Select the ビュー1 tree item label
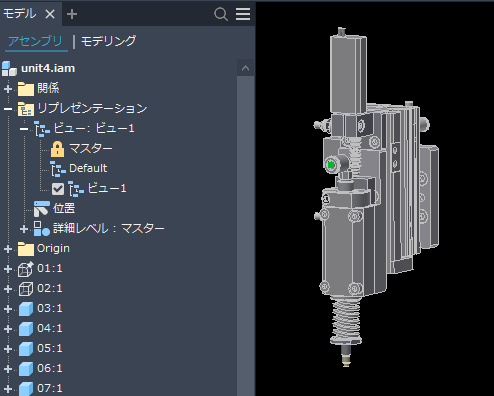This screenshot has height=396, width=494. pos(107,188)
